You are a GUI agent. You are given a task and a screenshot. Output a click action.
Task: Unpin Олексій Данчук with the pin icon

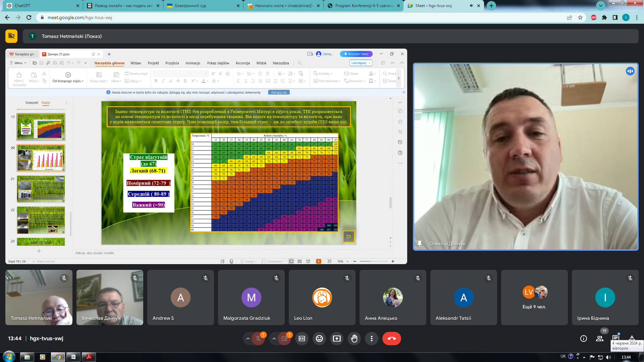[x=420, y=244]
